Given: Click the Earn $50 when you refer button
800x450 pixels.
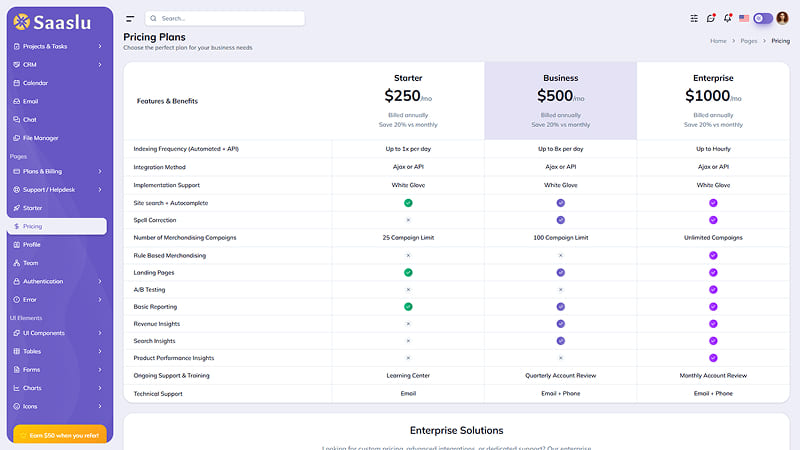Looking at the screenshot, I should tap(60, 435).
